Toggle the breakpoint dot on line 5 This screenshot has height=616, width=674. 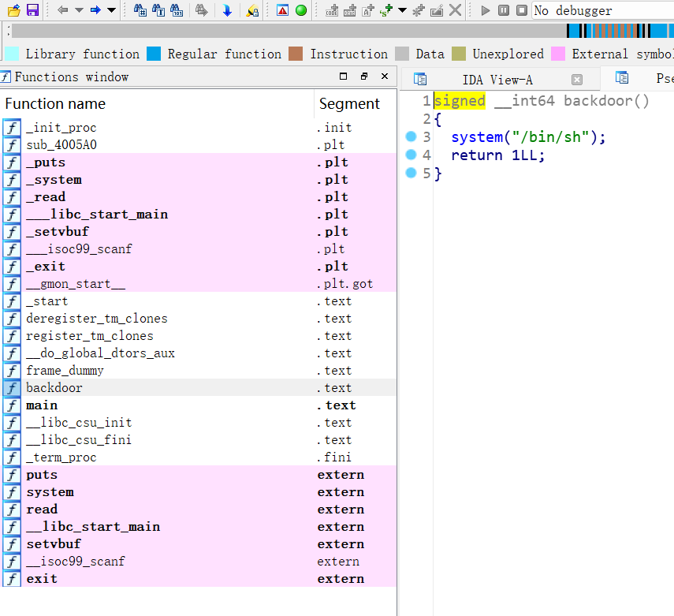(411, 173)
